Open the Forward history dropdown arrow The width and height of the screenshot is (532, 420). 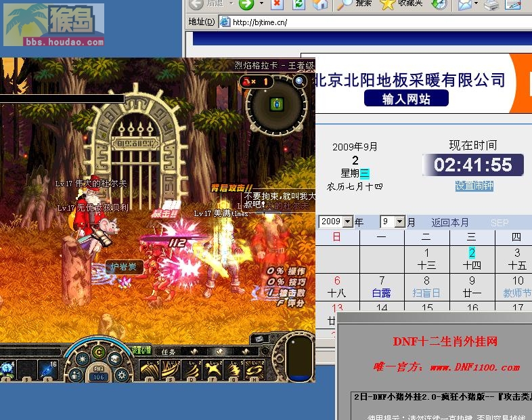(261, 3)
